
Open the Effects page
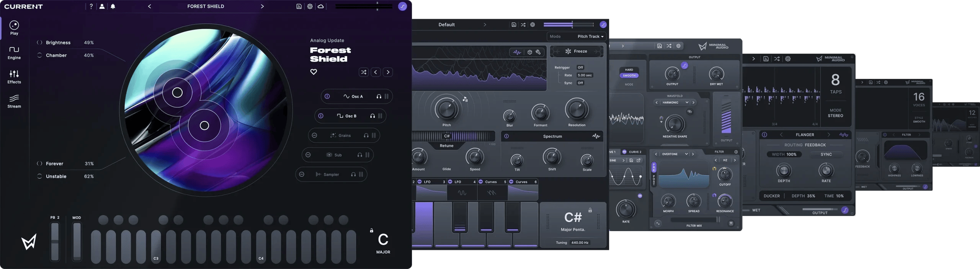click(14, 77)
